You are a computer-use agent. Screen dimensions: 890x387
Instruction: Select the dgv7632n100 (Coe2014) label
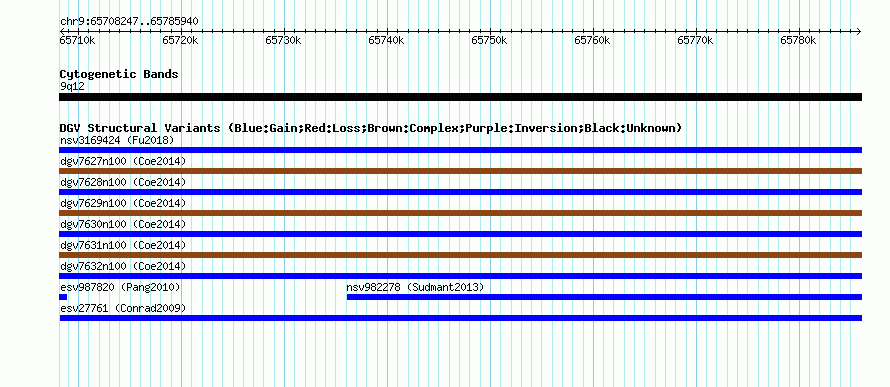tap(123, 266)
